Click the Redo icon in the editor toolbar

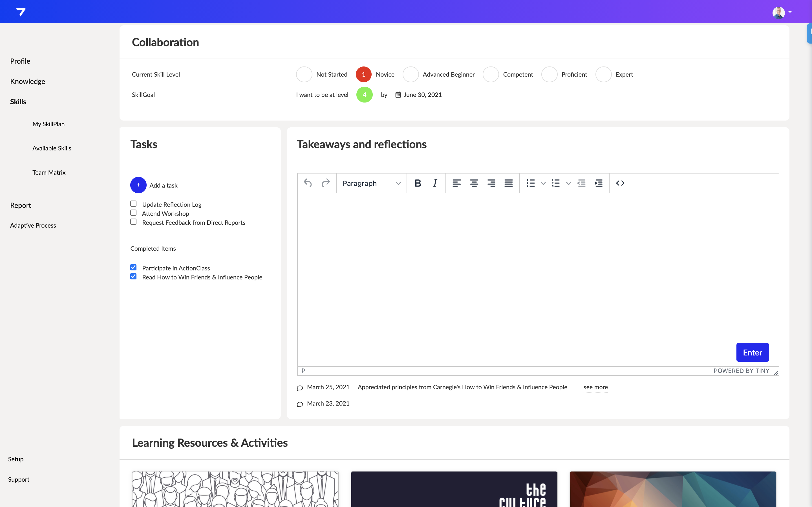[325, 183]
